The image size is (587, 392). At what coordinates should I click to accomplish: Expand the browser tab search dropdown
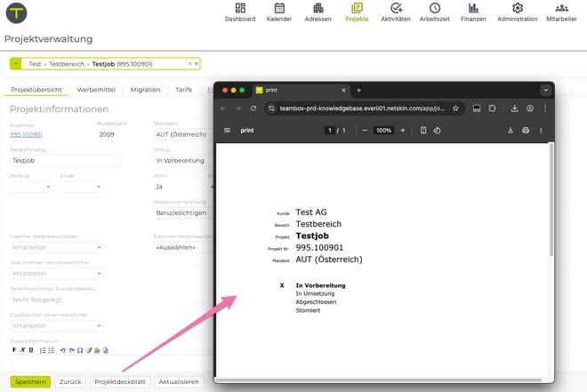pyautogui.click(x=546, y=90)
